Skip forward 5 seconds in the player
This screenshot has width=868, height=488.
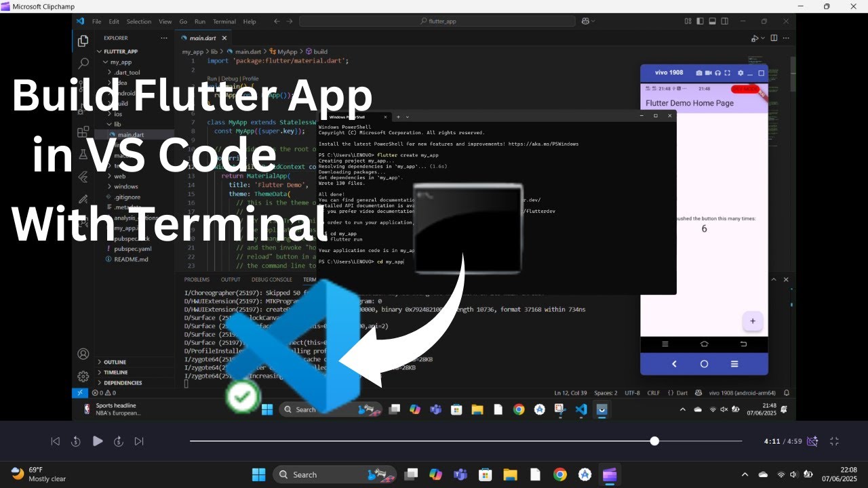118,441
